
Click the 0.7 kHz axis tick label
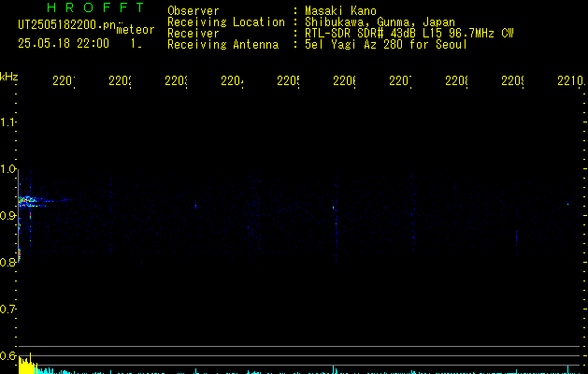7,309
